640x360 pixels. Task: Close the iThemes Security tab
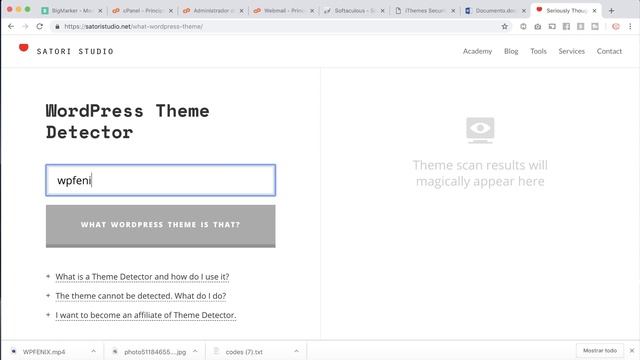pyautogui.click(x=453, y=11)
